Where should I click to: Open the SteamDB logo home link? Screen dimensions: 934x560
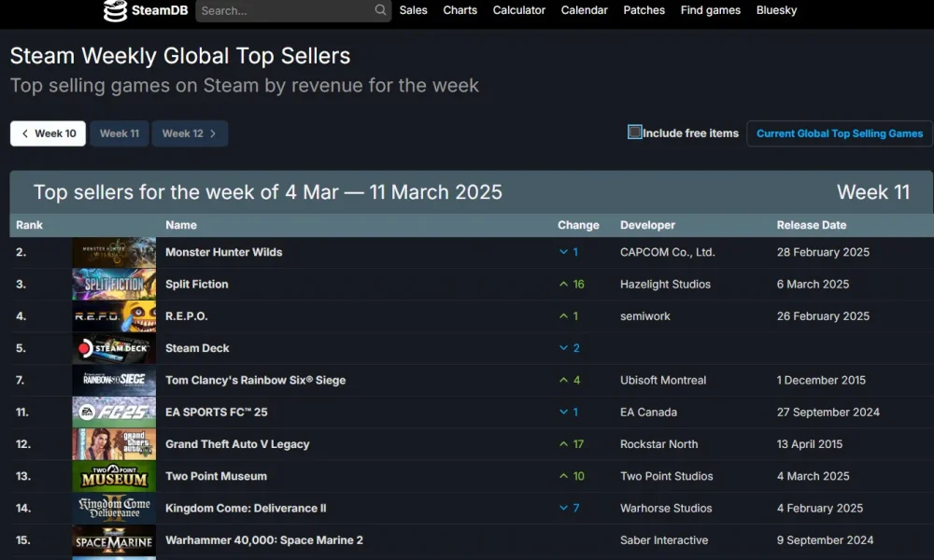[146, 10]
